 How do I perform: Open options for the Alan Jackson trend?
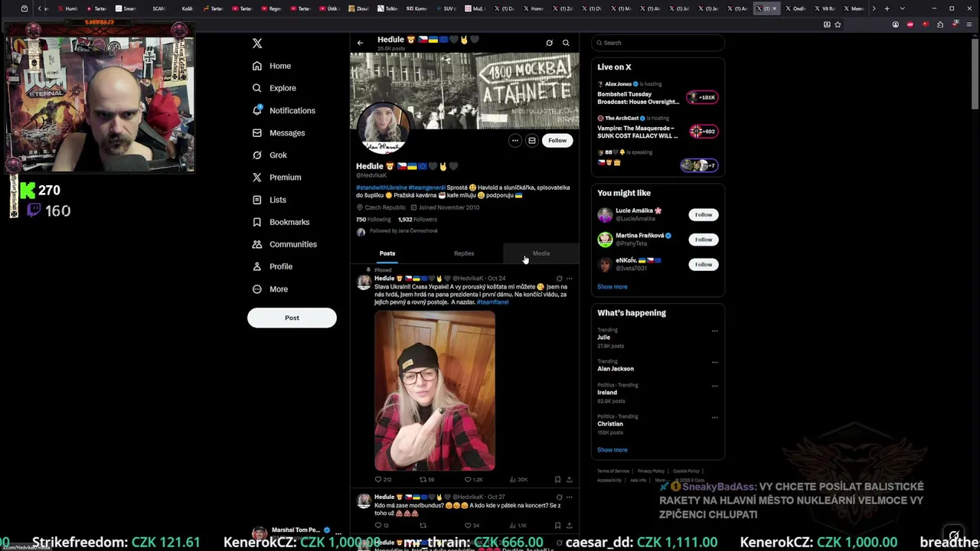[x=714, y=363]
